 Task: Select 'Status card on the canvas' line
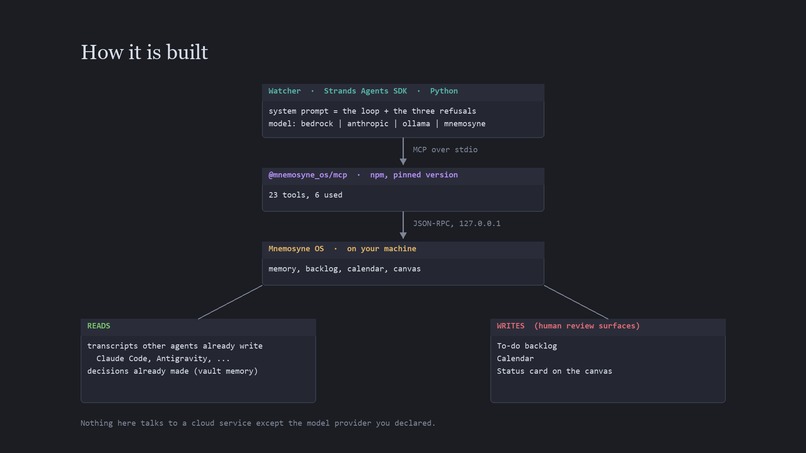(554, 371)
